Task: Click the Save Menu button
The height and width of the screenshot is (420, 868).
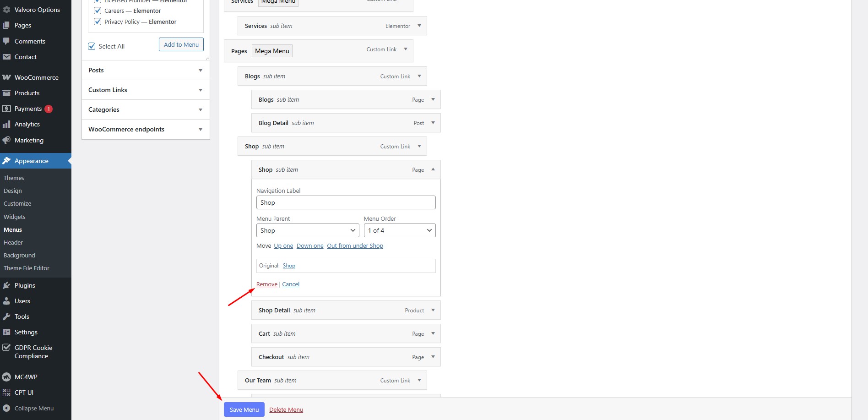Action: pyautogui.click(x=244, y=409)
